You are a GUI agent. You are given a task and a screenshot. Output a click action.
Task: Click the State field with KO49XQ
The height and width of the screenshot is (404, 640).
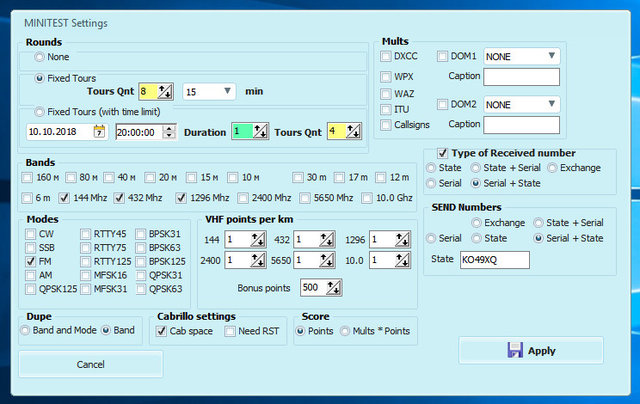tap(495, 260)
